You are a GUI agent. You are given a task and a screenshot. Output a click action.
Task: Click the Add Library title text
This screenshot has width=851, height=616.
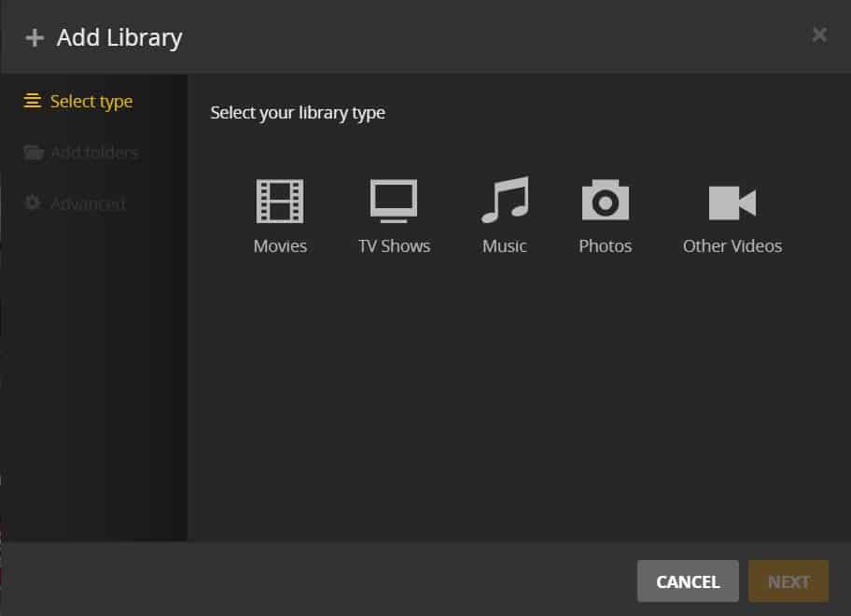click(119, 38)
